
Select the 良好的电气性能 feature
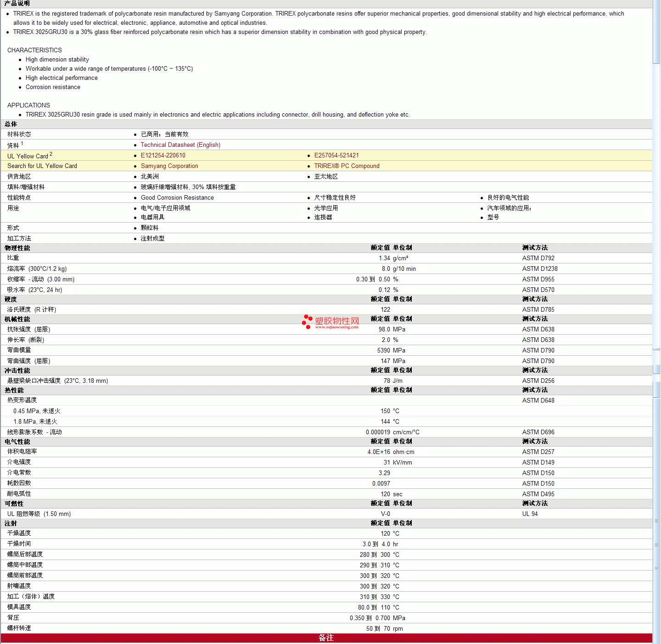tap(508, 198)
